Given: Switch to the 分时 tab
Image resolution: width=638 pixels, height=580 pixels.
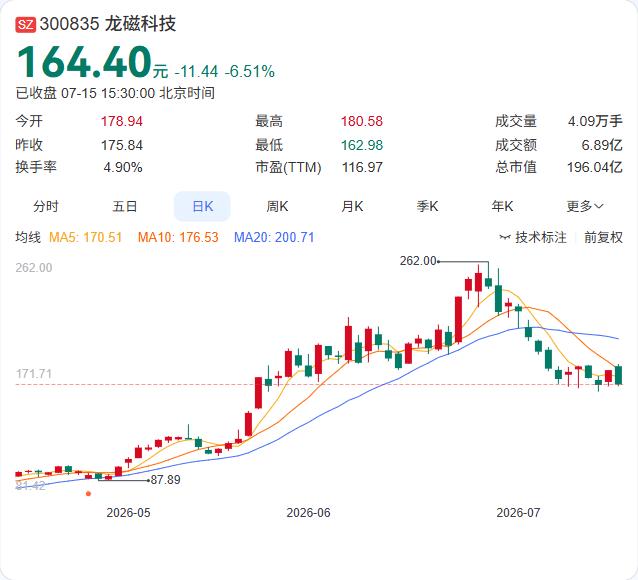Looking at the screenshot, I should tap(46, 206).
